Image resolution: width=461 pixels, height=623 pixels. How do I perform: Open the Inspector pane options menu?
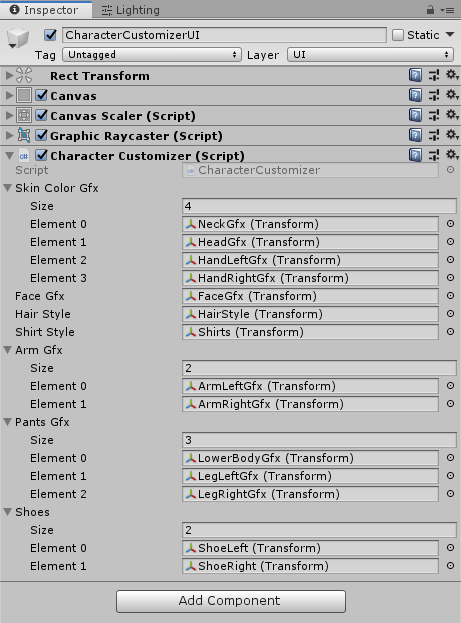pos(448,10)
